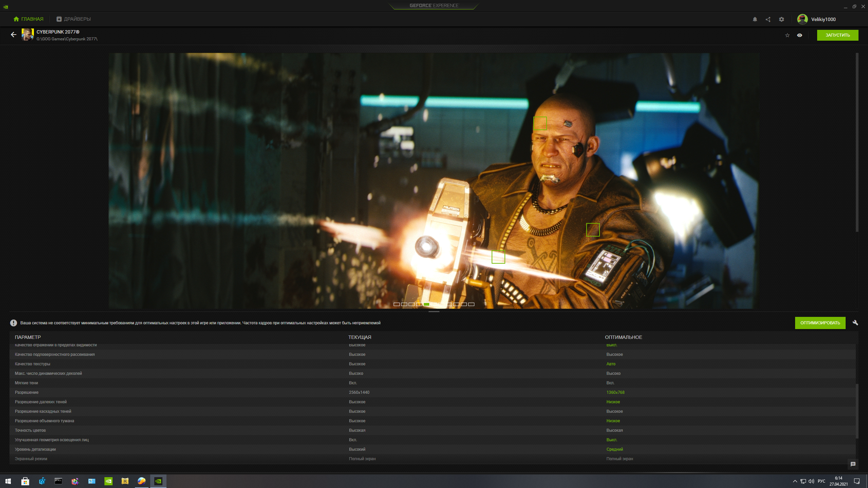Select the Качество текстуры row

point(433,364)
